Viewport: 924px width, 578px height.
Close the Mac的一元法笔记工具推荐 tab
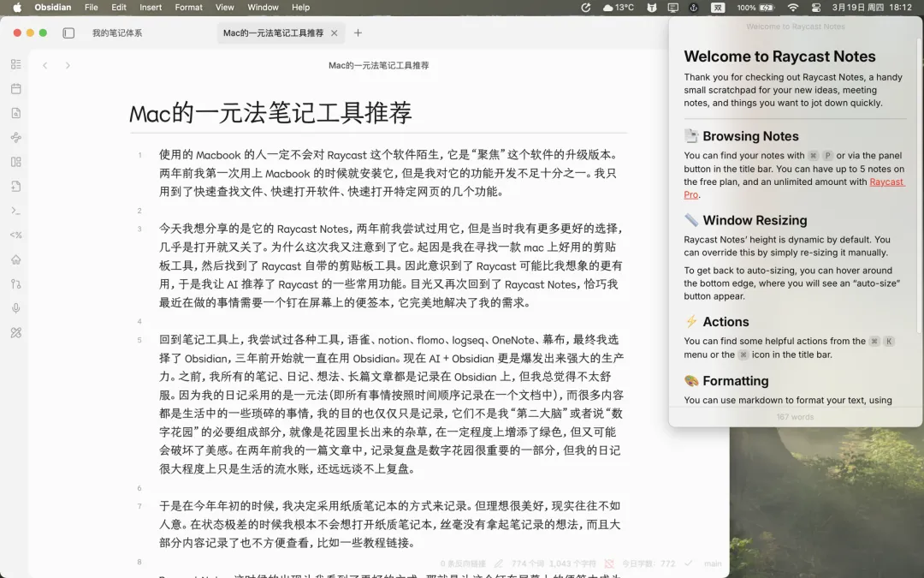pyautogui.click(x=335, y=33)
